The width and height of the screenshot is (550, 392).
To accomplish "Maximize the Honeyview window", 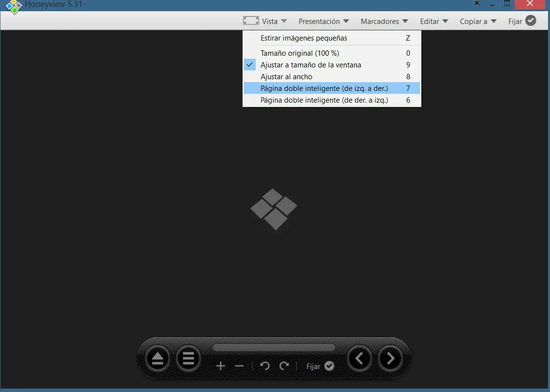I will 507,3.
